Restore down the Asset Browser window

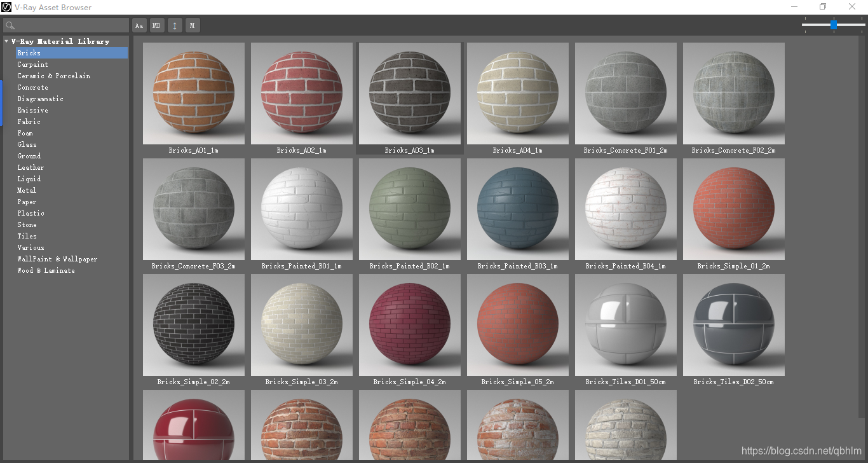(x=823, y=7)
